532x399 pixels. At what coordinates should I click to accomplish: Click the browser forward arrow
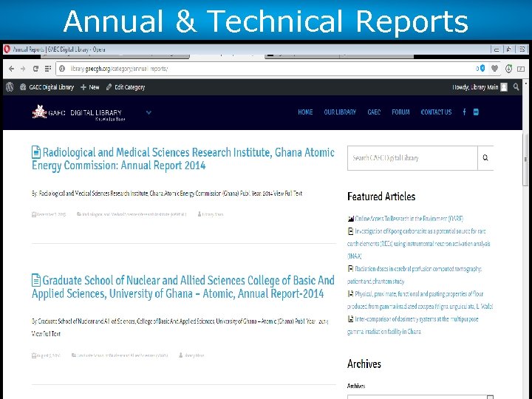tap(23, 69)
